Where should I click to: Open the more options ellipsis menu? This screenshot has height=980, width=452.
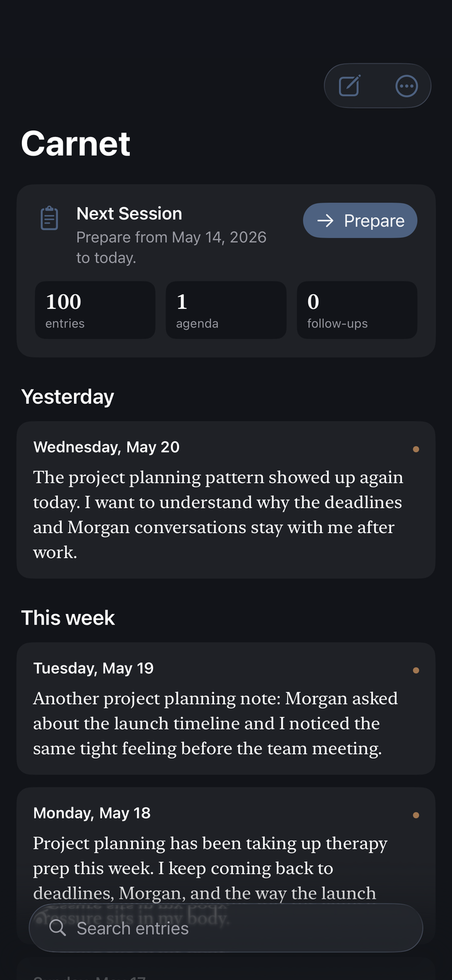tap(407, 86)
